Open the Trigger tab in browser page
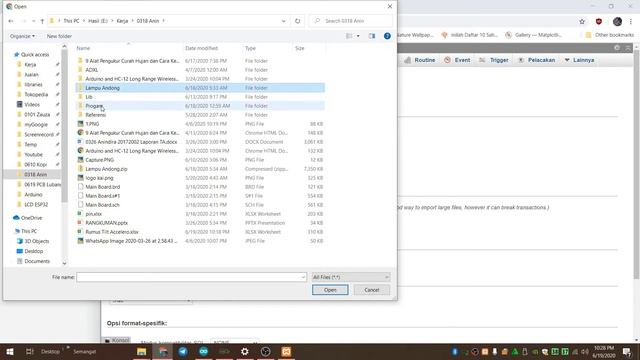This screenshot has width=640, height=360. tap(493, 60)
